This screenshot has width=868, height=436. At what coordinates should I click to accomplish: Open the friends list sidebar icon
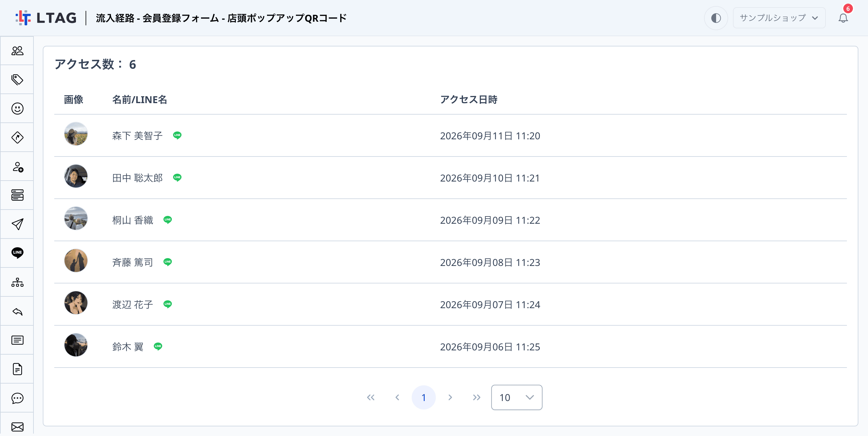(x=17, y=51)
